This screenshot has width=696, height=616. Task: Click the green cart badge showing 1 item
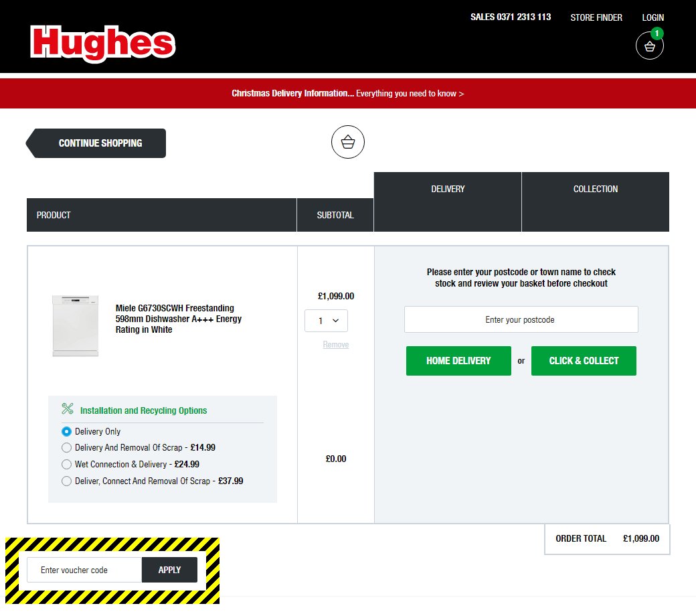point(657,32)
